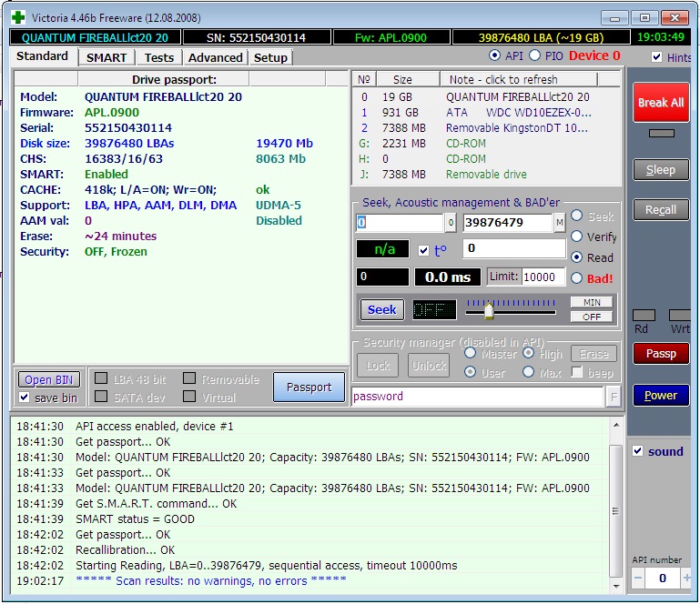The height and width of the screenshot is (604, 700).
Task: Toggle the Hints checkbox
Action: pyautogui.click(x=656, y=57)
